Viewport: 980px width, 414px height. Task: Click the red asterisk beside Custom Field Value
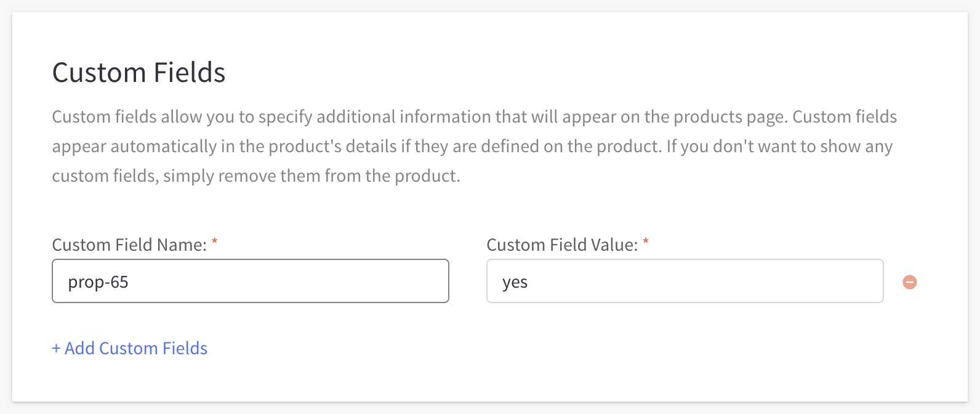646,242
